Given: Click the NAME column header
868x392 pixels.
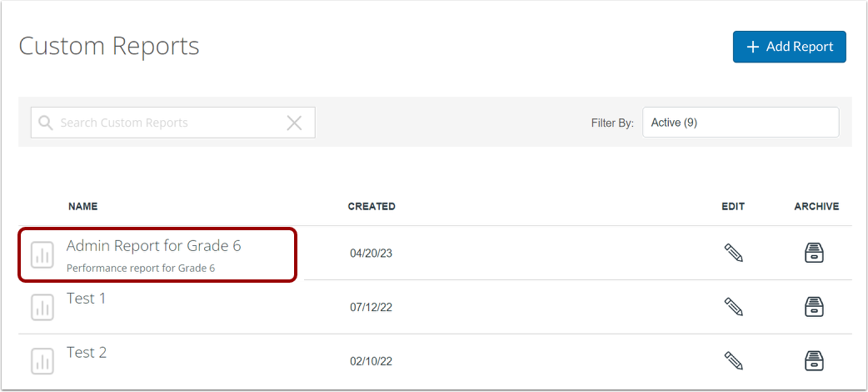Looking at the screenshot, I should click(x=83, y=206).
